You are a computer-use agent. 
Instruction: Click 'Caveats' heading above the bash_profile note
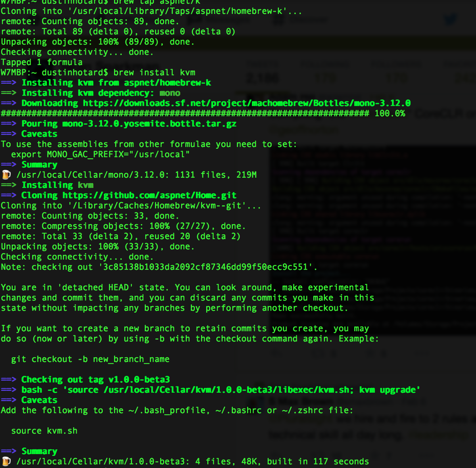(39, 400)
